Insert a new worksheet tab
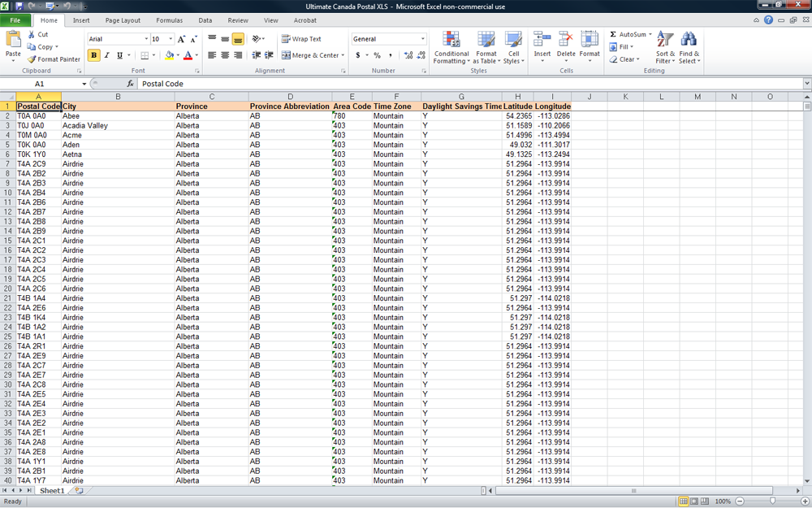Viewport: 812px width, 508px height. click(80, 490)
